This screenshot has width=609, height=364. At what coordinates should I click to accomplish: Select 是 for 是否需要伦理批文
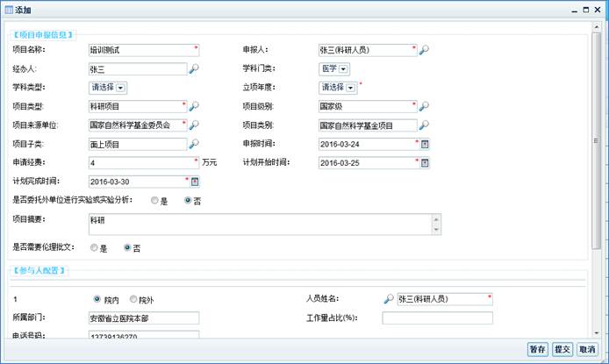tap(94, 248)
